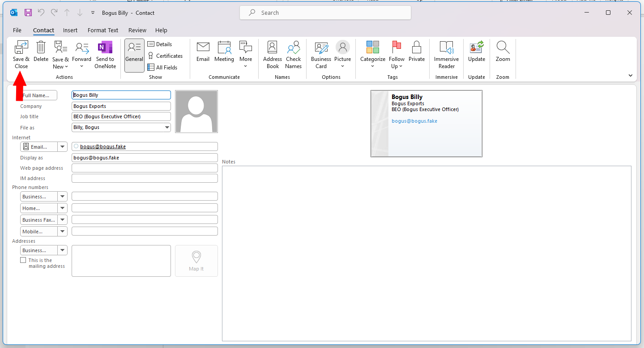Screen dimensions: 644x348
Task: Click the Check Names icon
Action: [293, 47]
